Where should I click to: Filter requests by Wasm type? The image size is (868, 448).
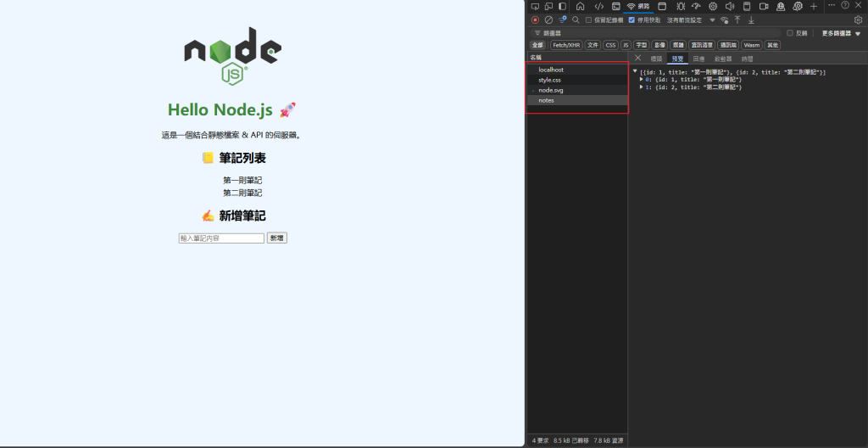(x=752, y=45)
